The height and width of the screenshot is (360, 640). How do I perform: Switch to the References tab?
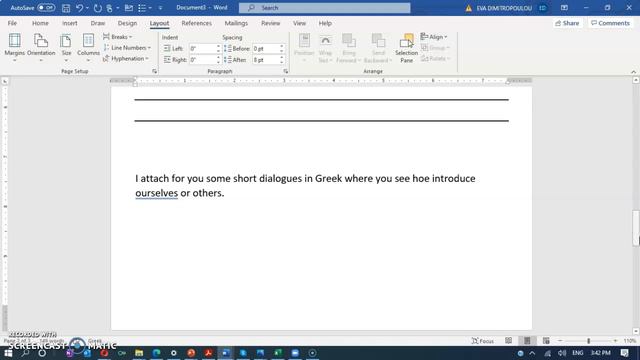coord(196,23)
